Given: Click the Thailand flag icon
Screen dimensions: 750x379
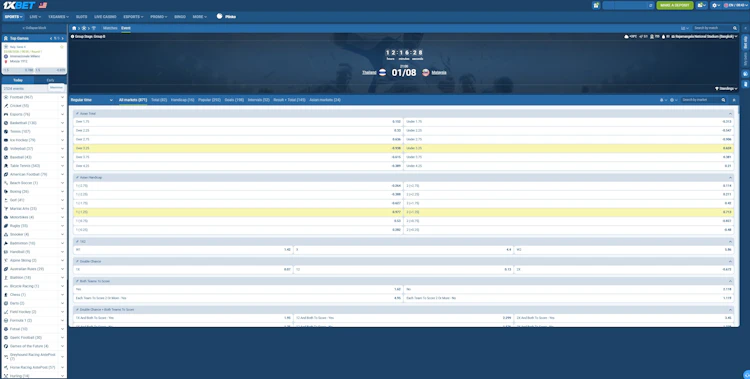Looking at the screenshot, I should [382, 73].
